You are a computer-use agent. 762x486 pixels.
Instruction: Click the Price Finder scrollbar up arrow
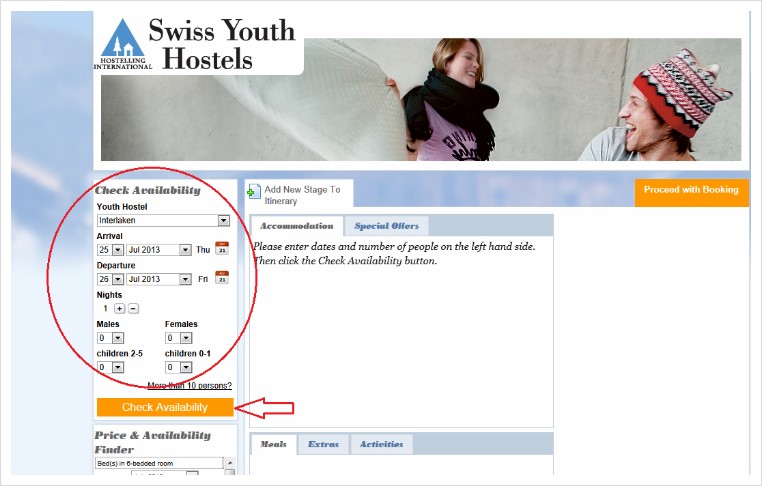pyautogui.click(x=230, y=463)
